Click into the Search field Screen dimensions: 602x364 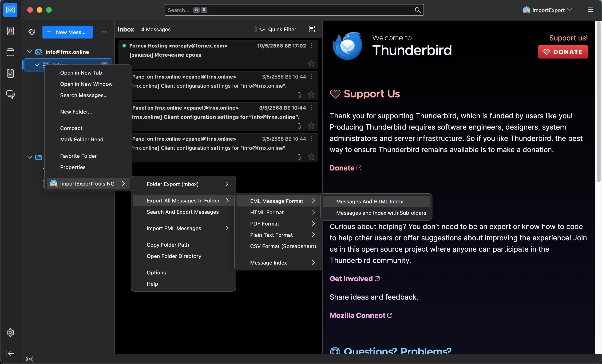(294, 10)
